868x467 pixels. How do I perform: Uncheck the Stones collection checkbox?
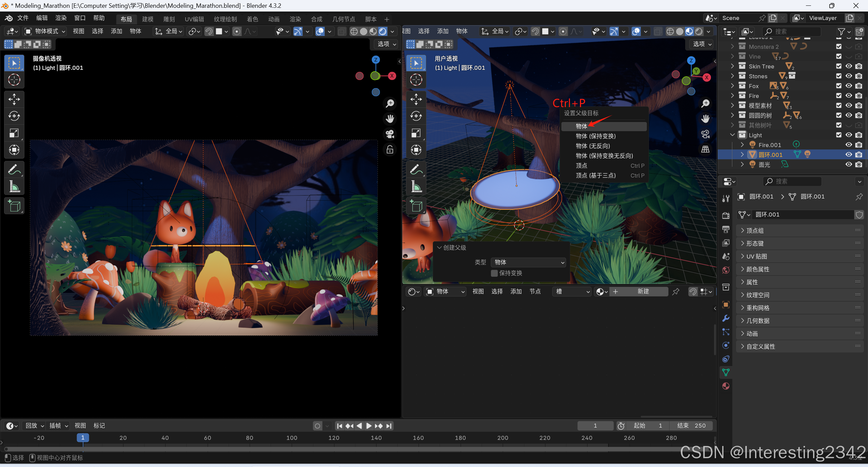tap(839, 76)
